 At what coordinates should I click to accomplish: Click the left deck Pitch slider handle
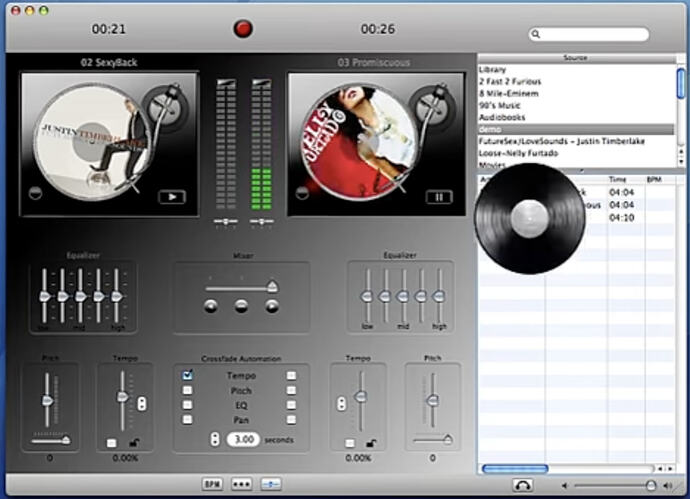pos(48,400)
